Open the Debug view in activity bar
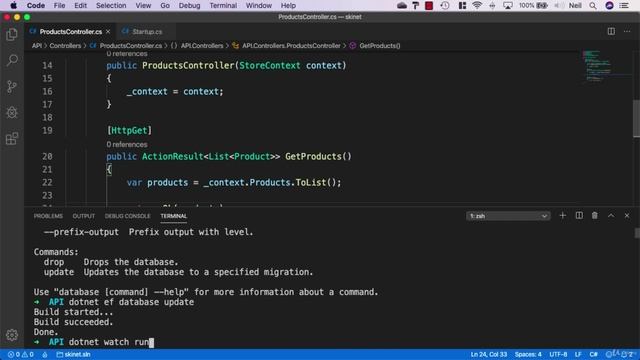 coord(12,113)
